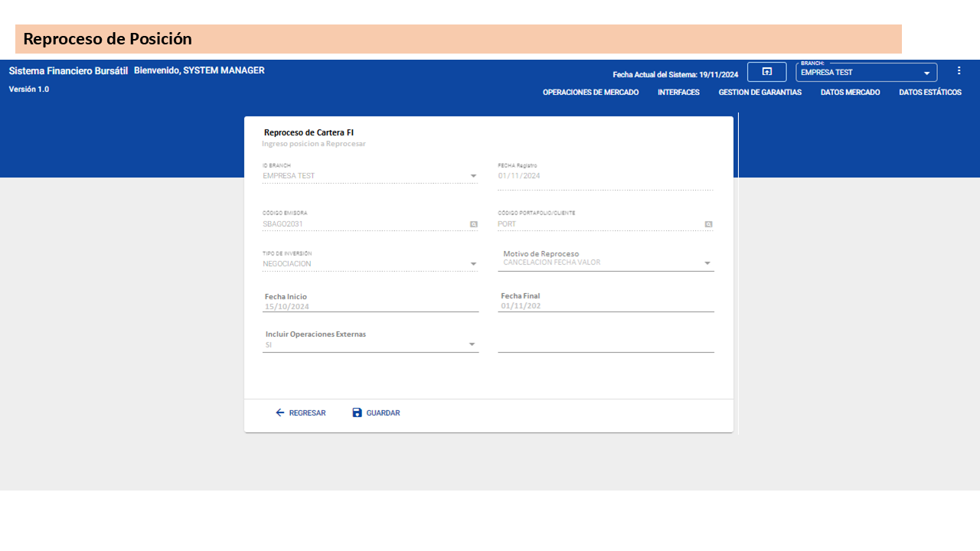Click the empty field below Fecha Final

605,344
